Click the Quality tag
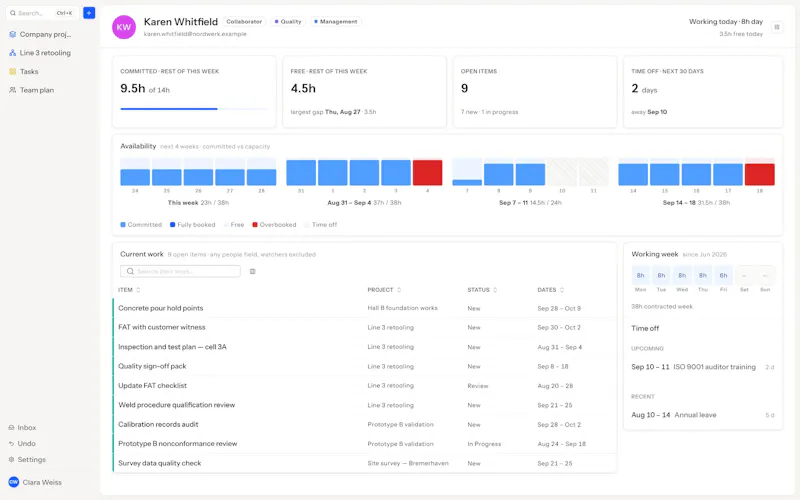 click(x=288, y=21)
